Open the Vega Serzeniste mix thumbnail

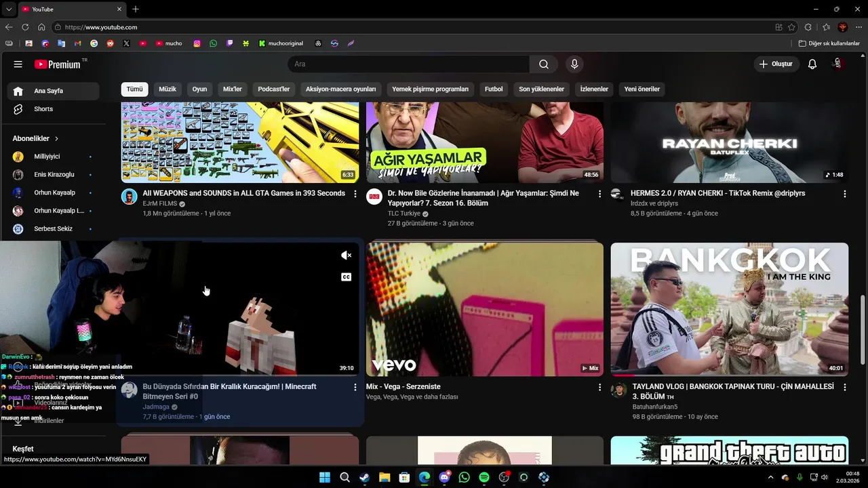[485, 310]
